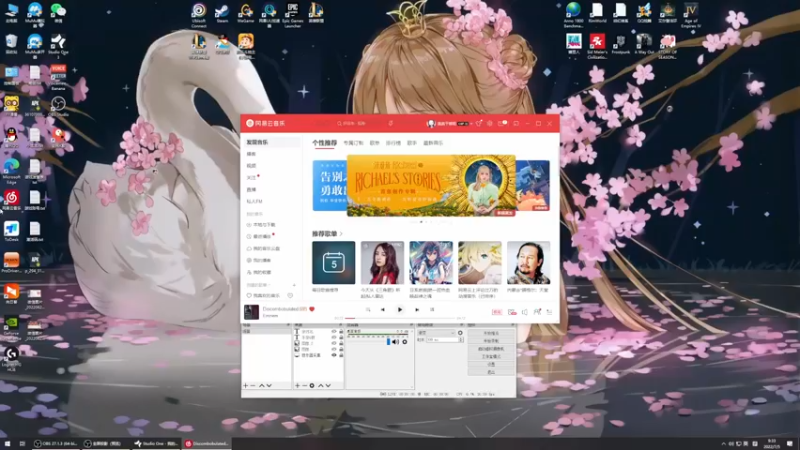This screenshot has height=450, width=800.
Task: Open the Richael's Stories banner
Action: coord(431,186)
